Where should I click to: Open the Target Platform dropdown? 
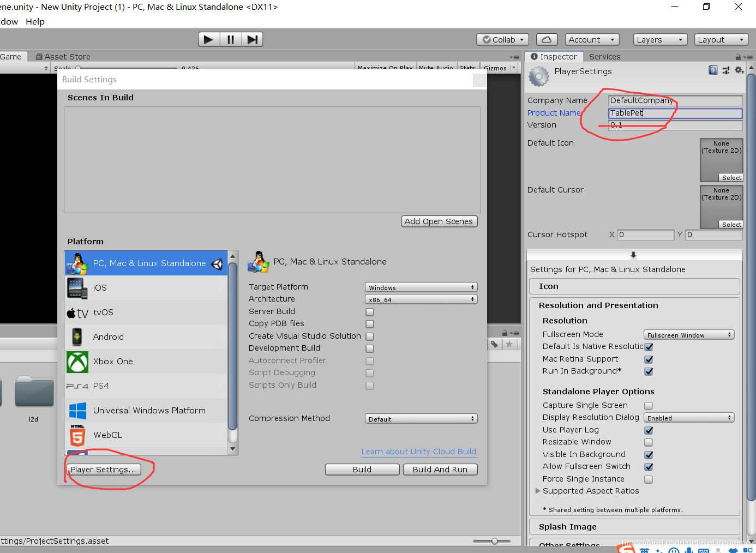pyautogui.click(x=421, y=287)
